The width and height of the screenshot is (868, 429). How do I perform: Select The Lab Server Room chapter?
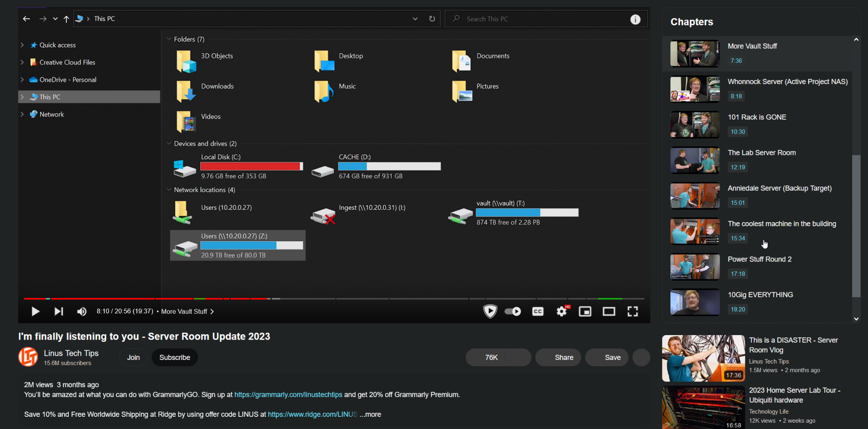coord(758,160)
